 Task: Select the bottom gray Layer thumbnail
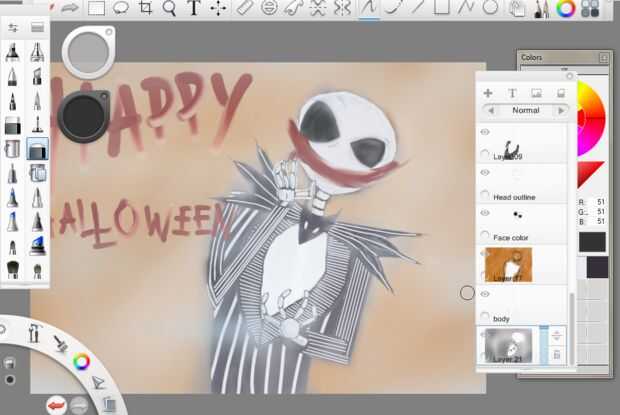click(508, 346)
